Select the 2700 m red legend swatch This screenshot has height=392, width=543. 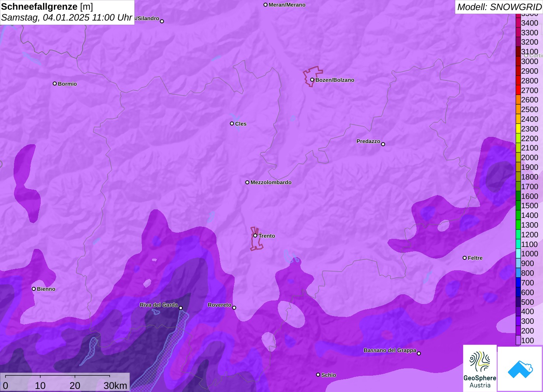pyautogui.click(x=518, y=90)
